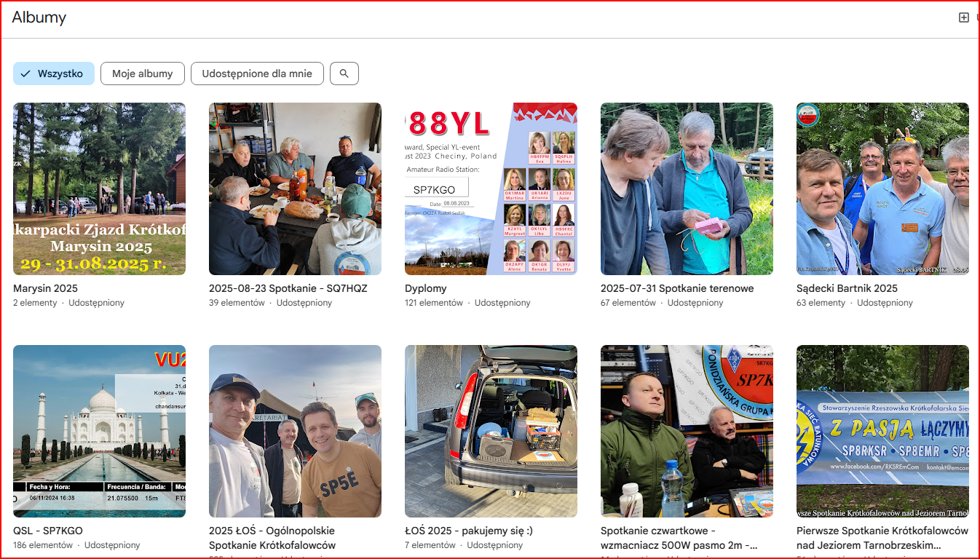Viewport: 980px width, 559px height.
Task: Open the 2025-07-31 Spotkanie terenowe cover photo
Action: click(687, 189)
